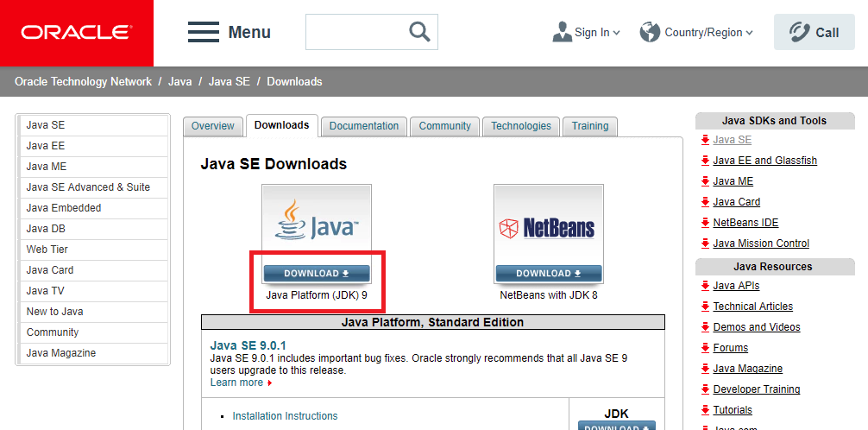Click red download arrow beside Tutorials

[705, 411]
